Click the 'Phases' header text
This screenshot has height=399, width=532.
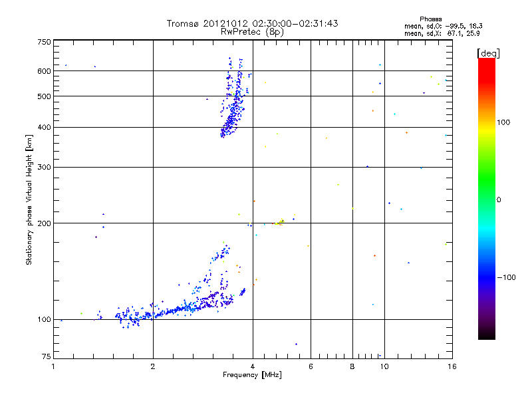430,19
